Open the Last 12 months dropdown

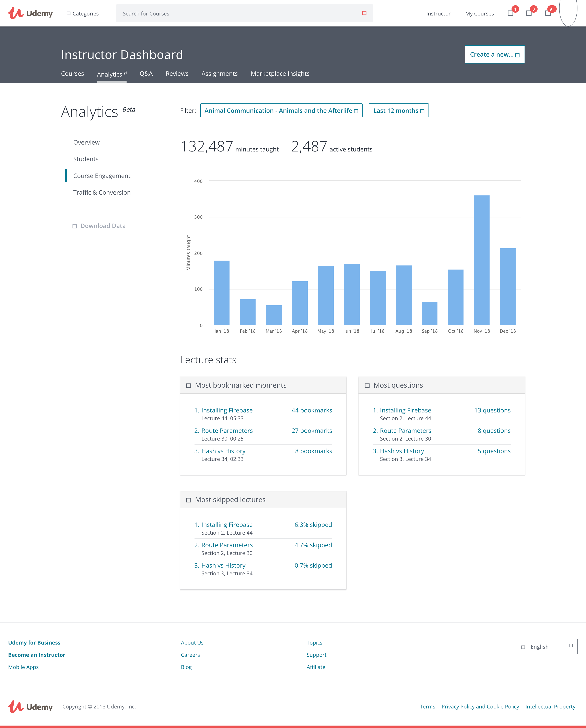[x=399, y=110]
